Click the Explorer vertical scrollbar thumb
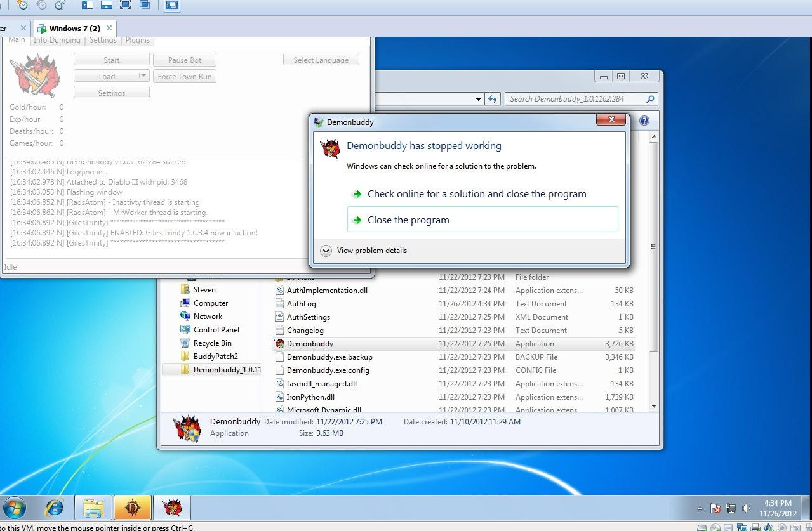 pyautogui.click(x=653, y=247)
